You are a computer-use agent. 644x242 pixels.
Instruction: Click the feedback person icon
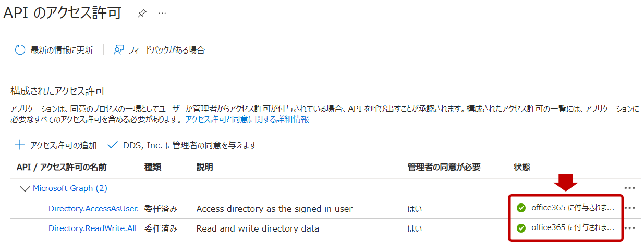tap(119, 50)
